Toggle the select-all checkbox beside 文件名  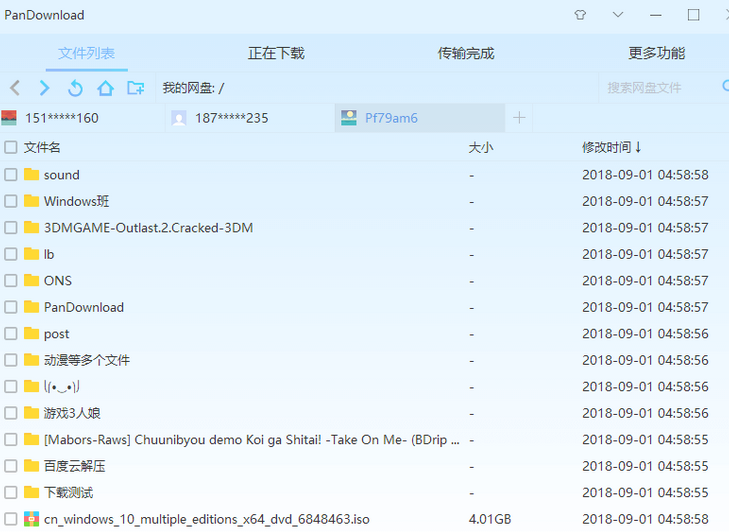click(11, 147)
